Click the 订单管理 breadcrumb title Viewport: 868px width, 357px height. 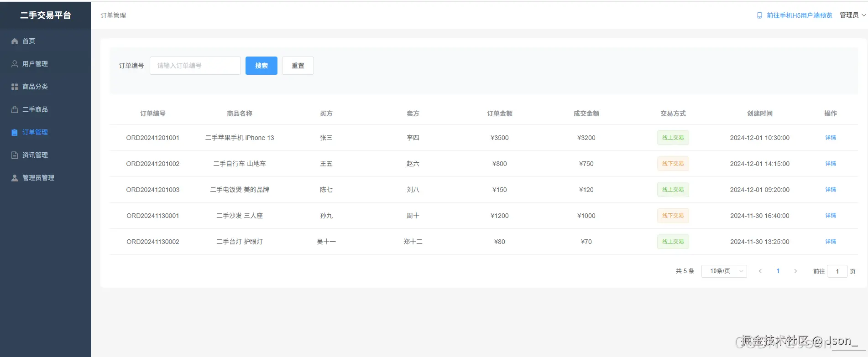113,16
